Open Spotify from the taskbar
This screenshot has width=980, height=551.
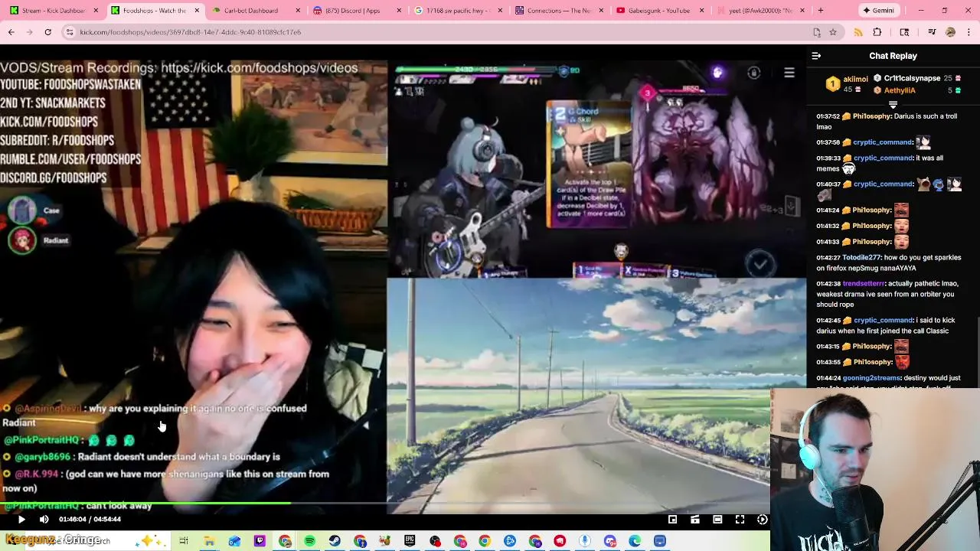[309, 541]
